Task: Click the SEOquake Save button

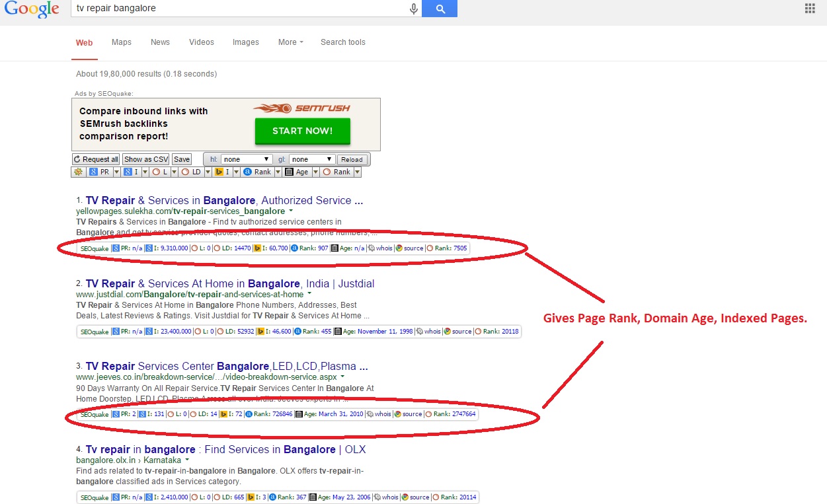Action: coord(182,159)
